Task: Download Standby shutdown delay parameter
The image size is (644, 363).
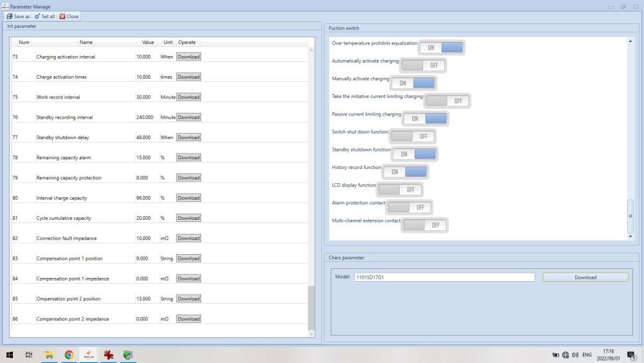Action: [x=189, y=137]
